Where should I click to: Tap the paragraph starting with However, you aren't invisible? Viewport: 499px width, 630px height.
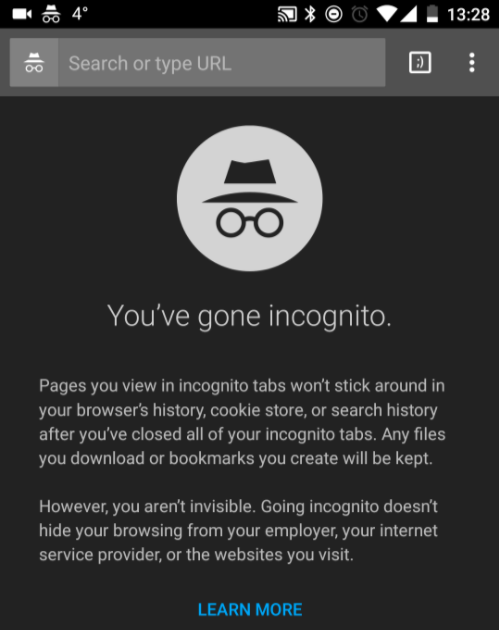tap(238, 530)
